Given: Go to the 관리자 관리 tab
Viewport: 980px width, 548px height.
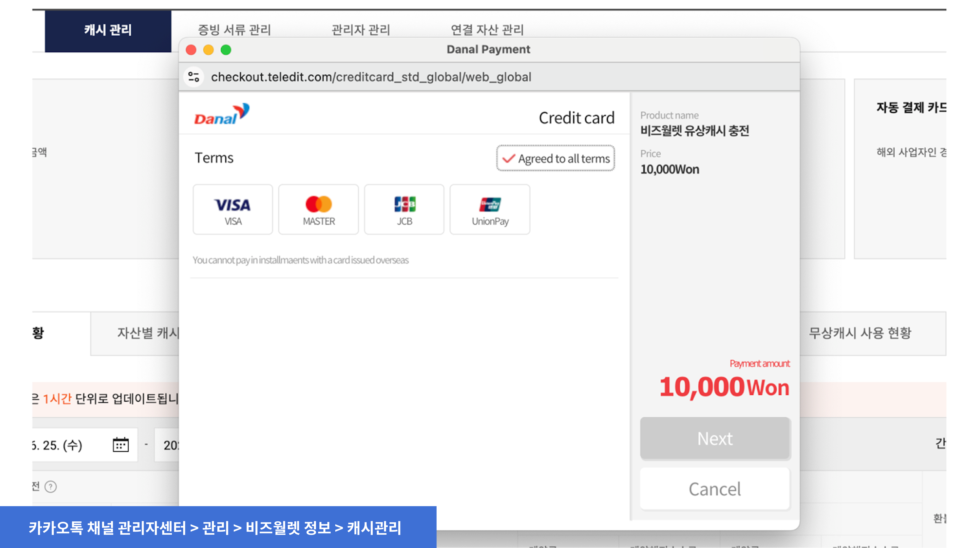Looking at the screenshot, I should click(361, 30).
